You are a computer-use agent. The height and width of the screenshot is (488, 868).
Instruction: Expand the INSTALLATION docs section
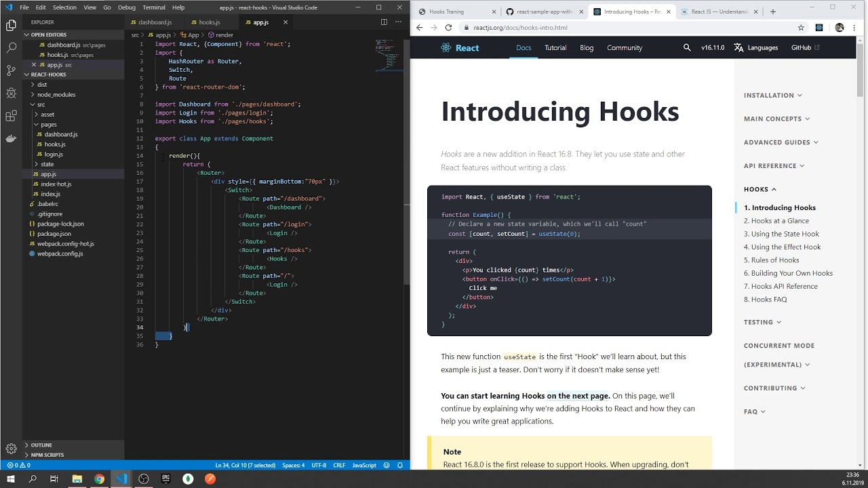click(x=772, y=96)
